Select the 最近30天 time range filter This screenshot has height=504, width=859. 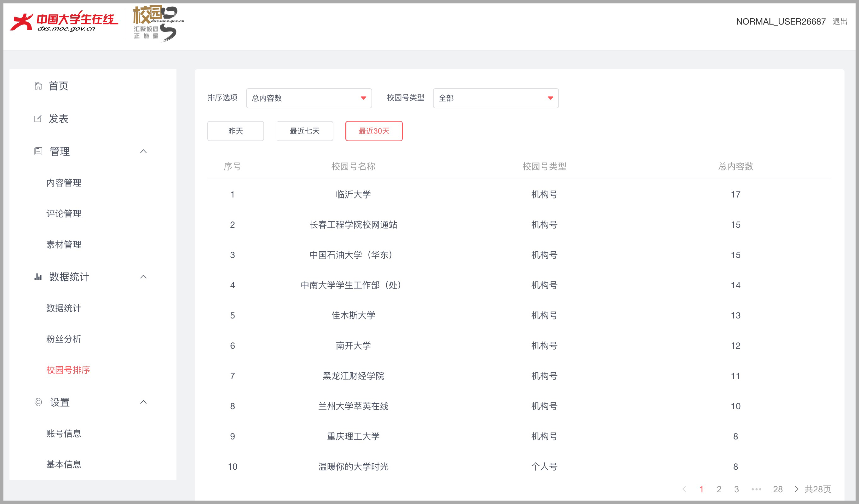click(374, 131)
